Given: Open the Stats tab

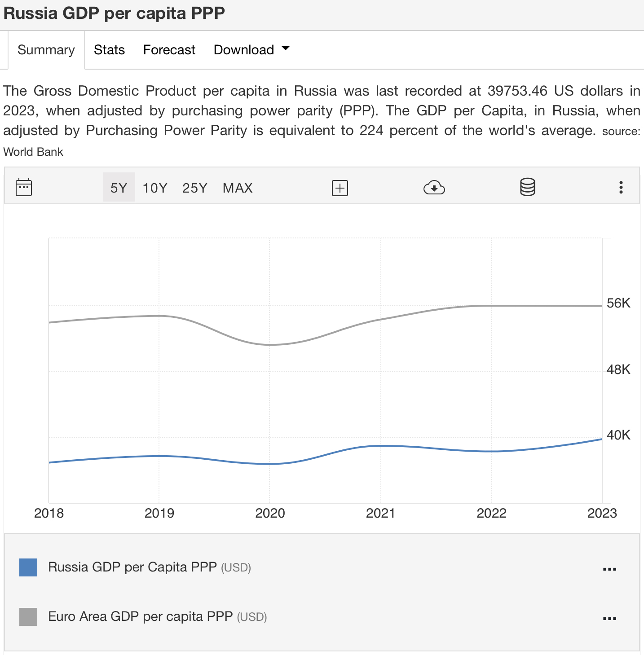Looking at the screenshot, I should pyautogui.click(x=109, y=50).
